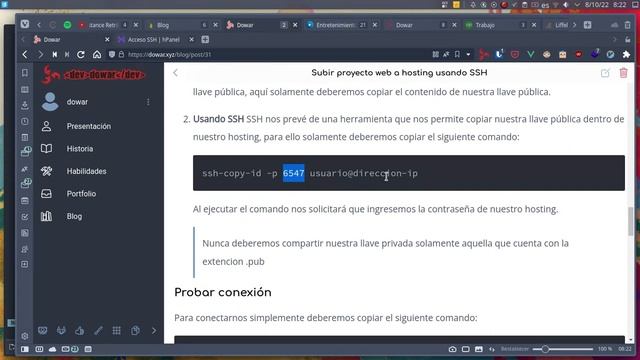
Task: Toggle page tiling icon in status bar
Action: (466, 349)
